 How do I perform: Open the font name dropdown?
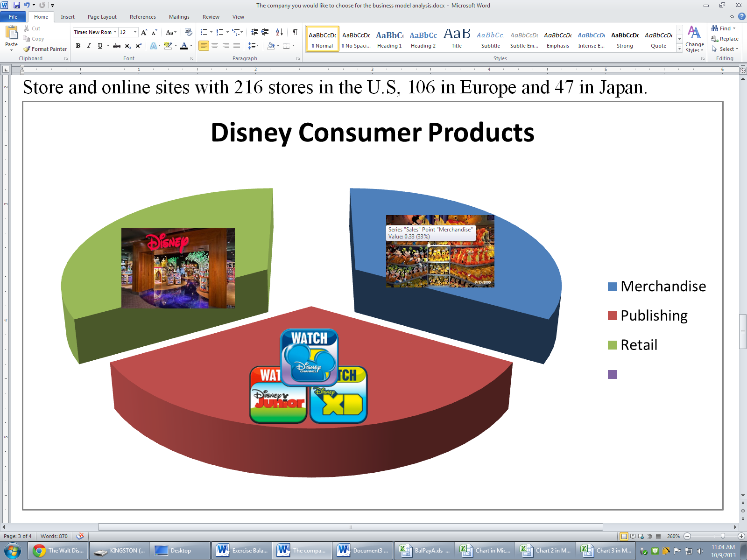(115, 32)
